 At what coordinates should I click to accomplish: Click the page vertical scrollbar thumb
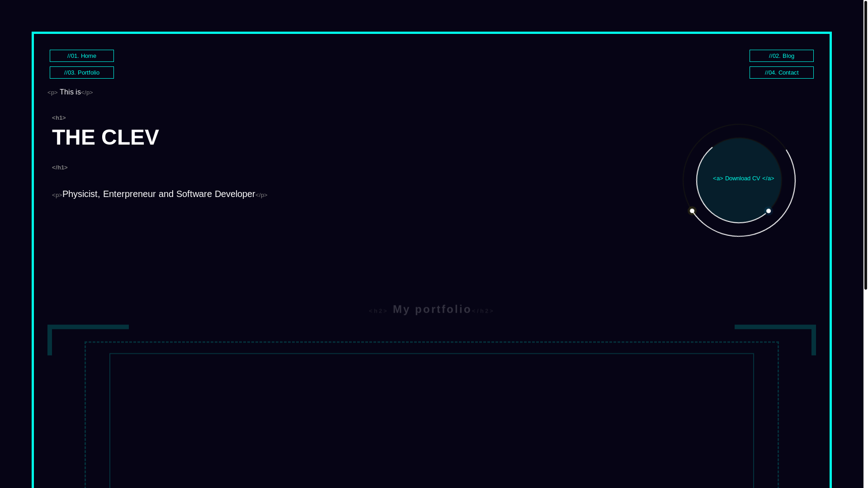865,145
